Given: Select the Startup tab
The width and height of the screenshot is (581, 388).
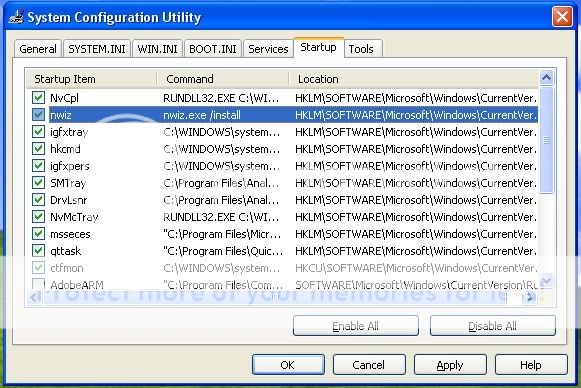Looking at the screenshot, I should [318, 47].
